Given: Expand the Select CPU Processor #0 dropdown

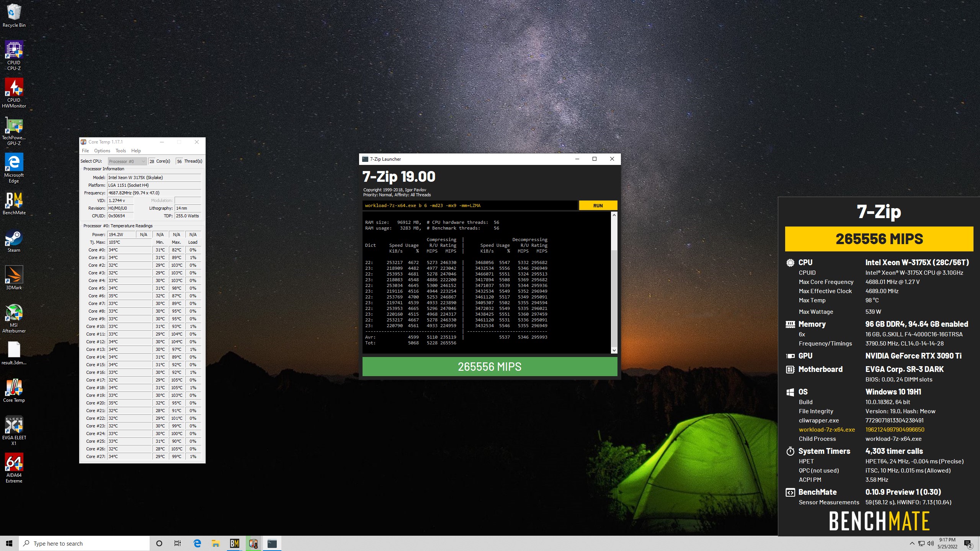Looking at the screenshot, I should (127, 161).
